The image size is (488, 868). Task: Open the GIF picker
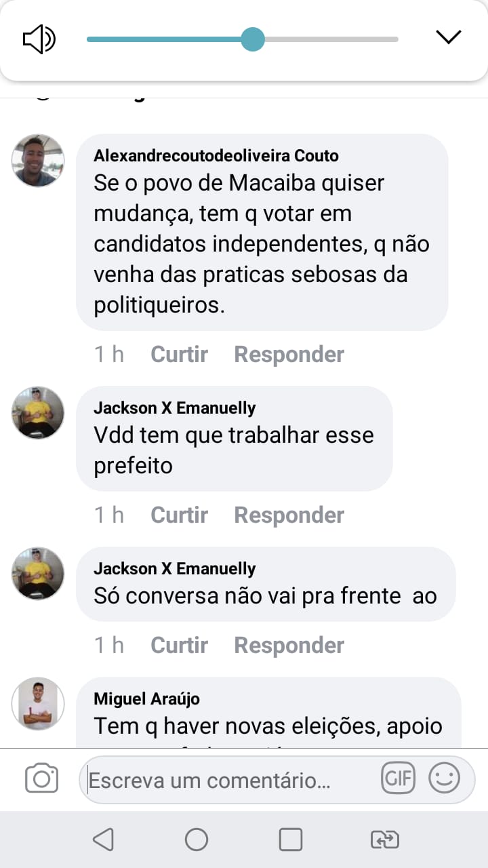pos(399,778)
